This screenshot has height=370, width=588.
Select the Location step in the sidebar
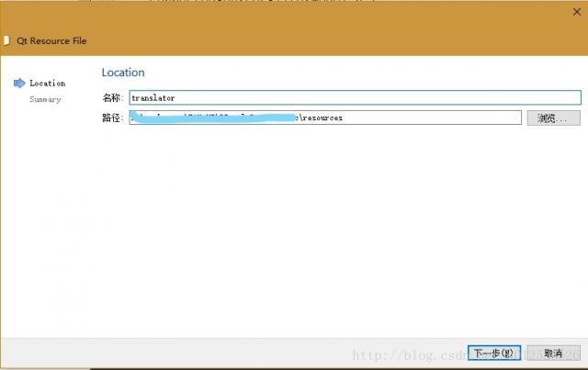pyautogui.click(x=47, y=84)
